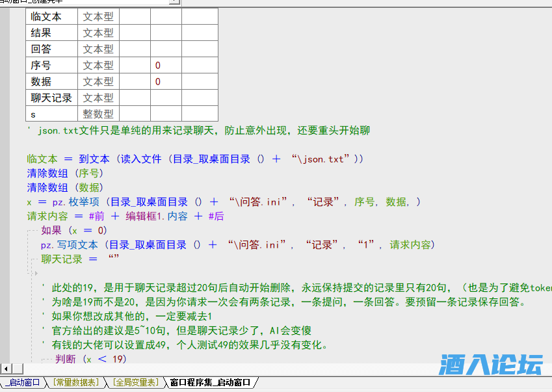Click 到文本 in the 临文本 assignment line
The width and height of the screenshot is (552, 392).
94,159
